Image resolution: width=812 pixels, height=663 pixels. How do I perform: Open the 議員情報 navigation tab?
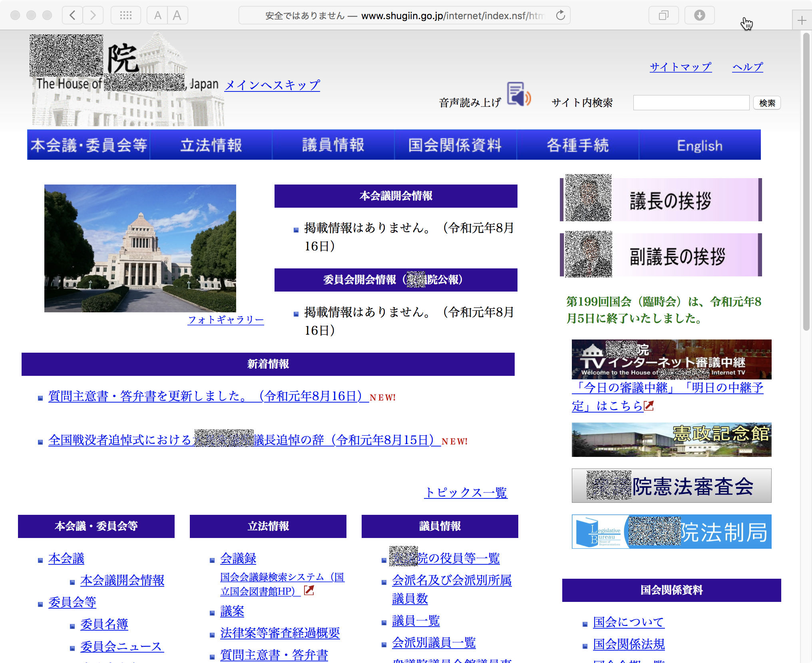pos(333,145)
